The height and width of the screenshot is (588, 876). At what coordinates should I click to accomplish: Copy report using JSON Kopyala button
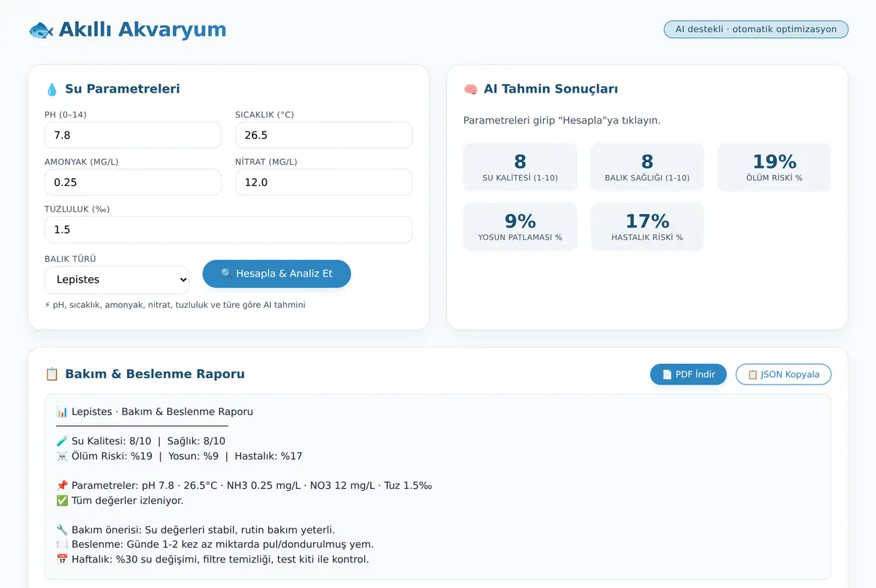coord(783,374)
